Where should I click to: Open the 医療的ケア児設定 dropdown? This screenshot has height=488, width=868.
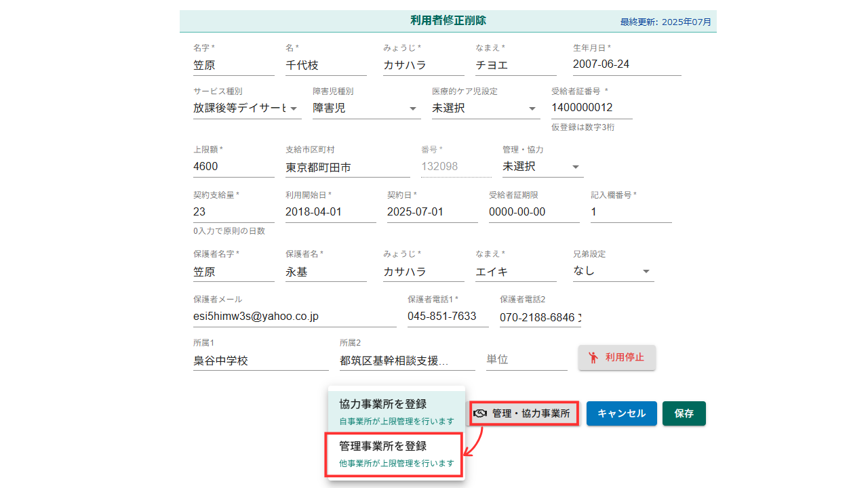coord(486,108)
